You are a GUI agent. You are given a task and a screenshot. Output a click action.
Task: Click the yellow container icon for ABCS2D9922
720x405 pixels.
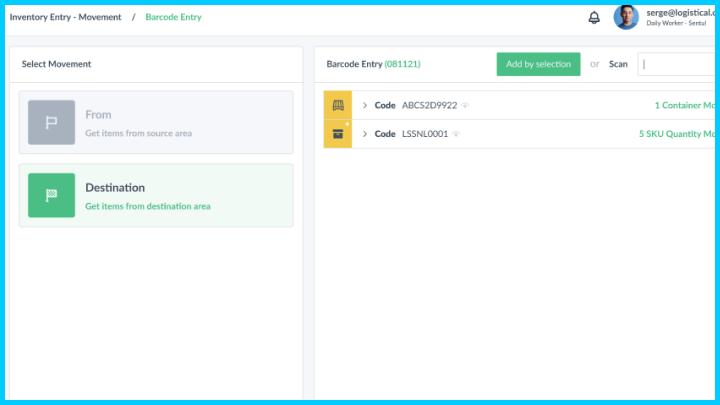click(x=338, y=105)
